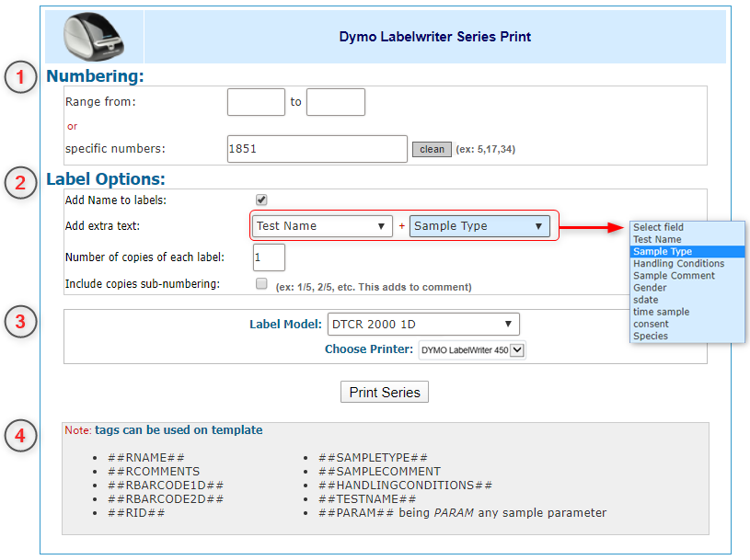Click the ##RBARCODE2D## tag text
This screenshot has height=560, width=750.
[x=166, y=499]
